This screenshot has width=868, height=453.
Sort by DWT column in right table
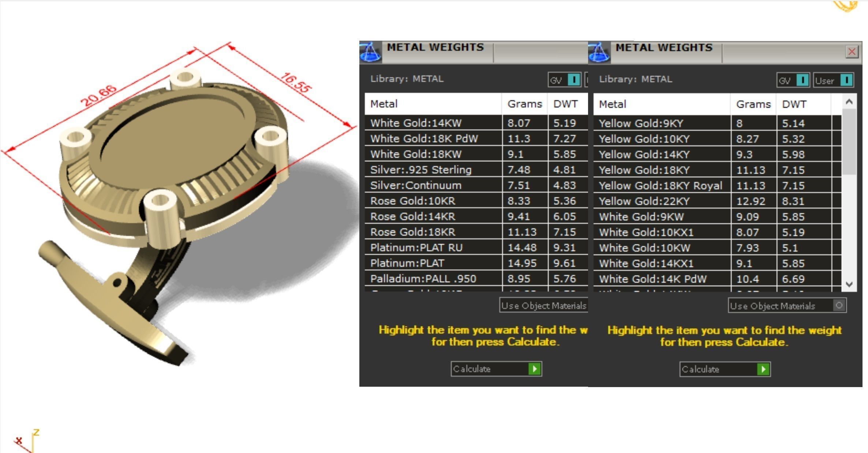pyautogui.click(x=794, y=104)
